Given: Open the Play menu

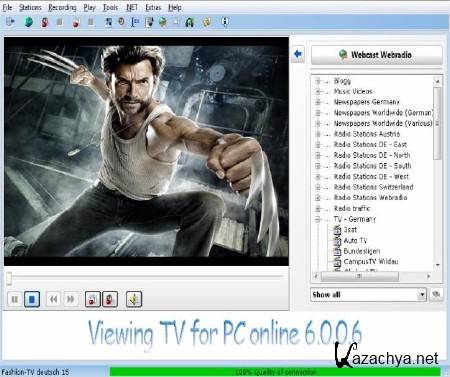Looking at the screenshot, I should (x=90, y=7).
